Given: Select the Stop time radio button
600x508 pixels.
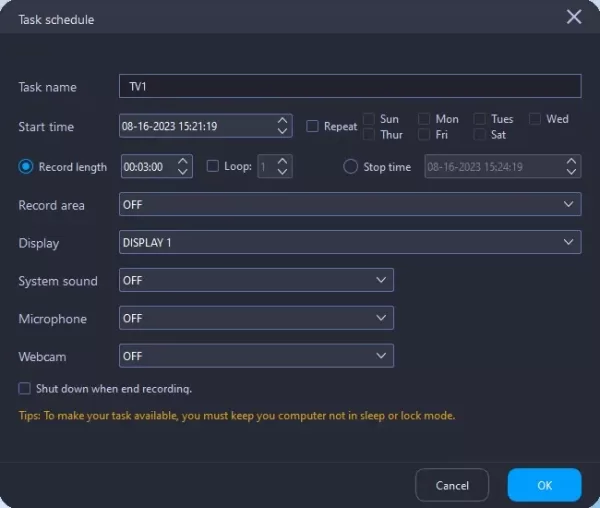Looking at the screenshot, I should click(350, 167).
